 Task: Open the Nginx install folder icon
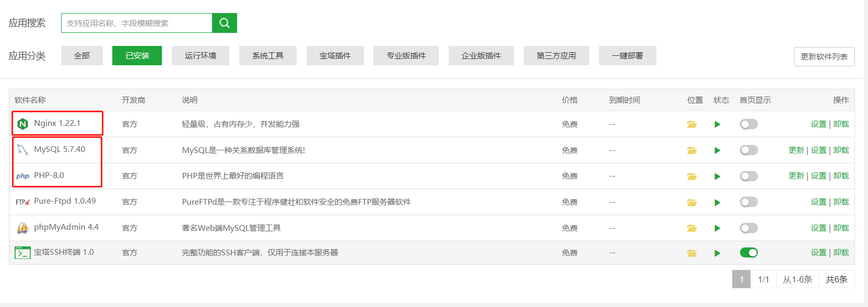692,124
